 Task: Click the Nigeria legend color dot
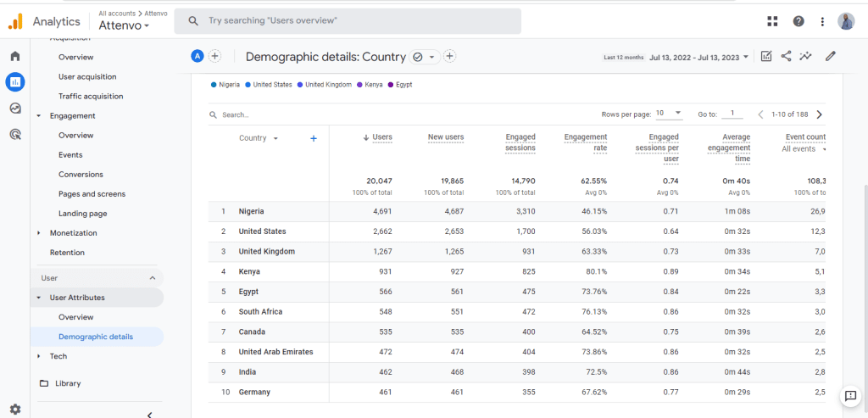tap(214, 85)
